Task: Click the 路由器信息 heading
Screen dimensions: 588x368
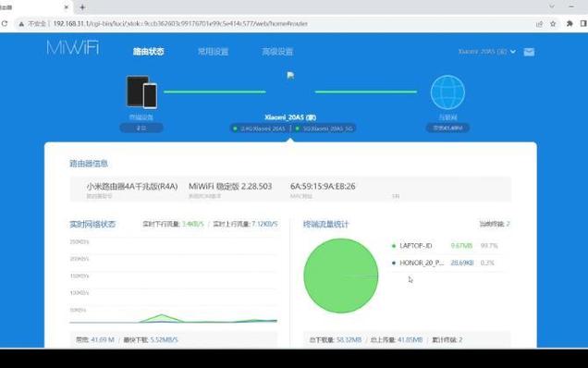Action: click(x=89, y=164)
